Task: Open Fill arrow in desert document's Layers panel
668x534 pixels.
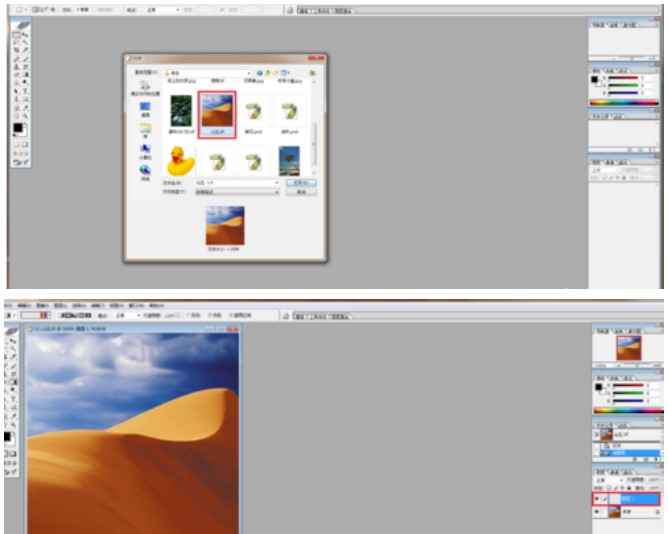Action: [x=661, y=488]
